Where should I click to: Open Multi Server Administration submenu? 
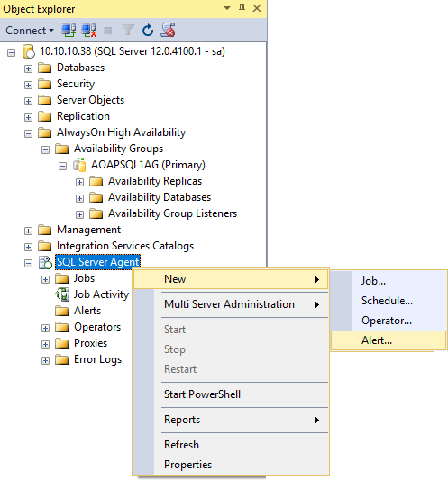point(231,304)
